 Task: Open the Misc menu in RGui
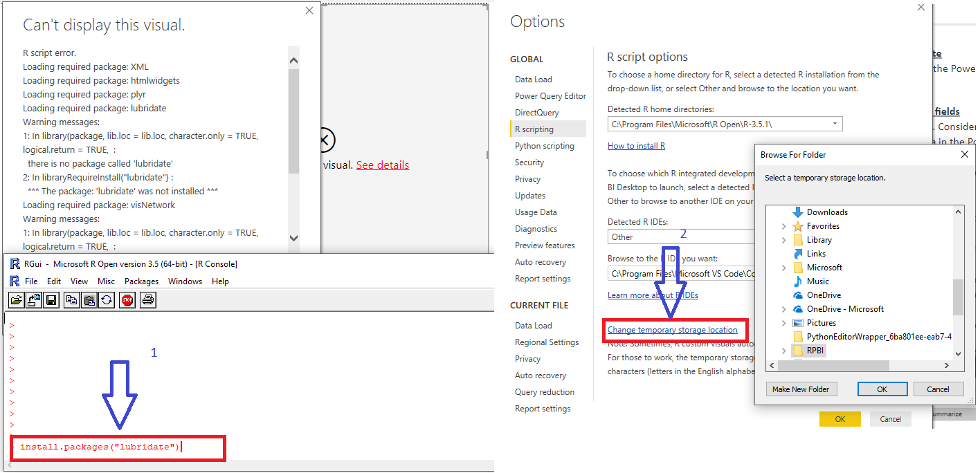pyautogui.click(x=107, y=281)
